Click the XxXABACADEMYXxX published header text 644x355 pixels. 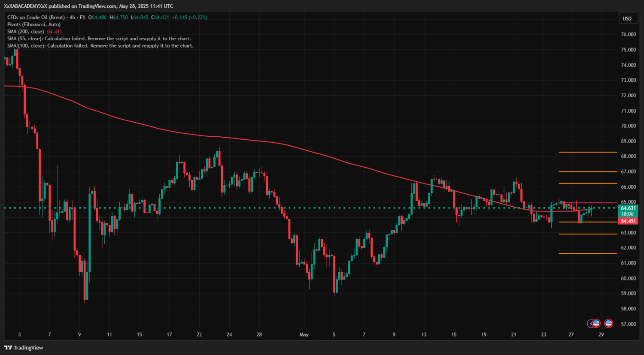(x=88, y=6)
